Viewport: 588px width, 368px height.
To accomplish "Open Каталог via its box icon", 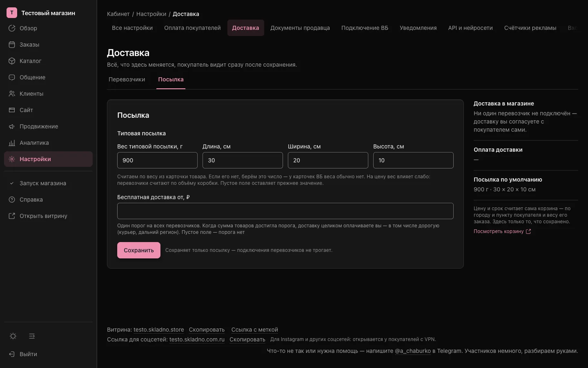I will tap(12, 61).
